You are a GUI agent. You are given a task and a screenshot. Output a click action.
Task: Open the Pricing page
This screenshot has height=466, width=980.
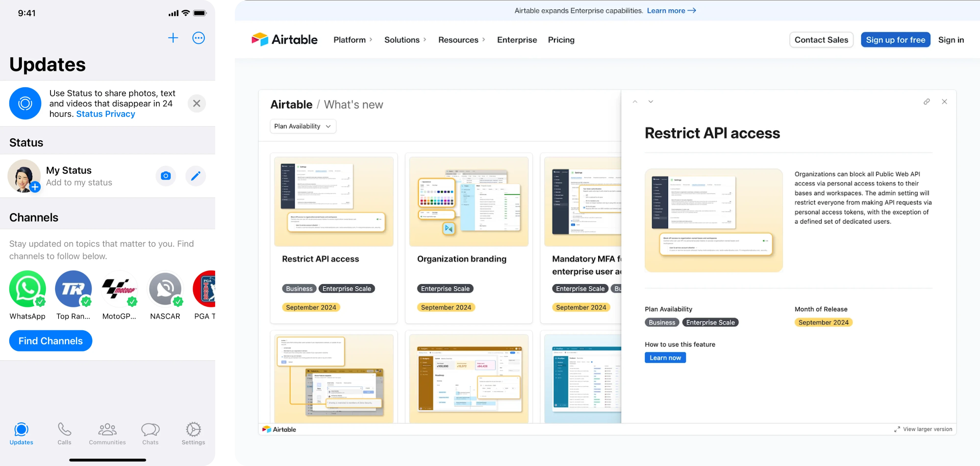click(561, 39)
